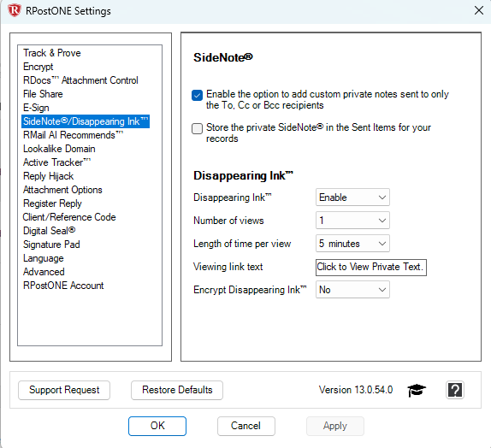Open the Disappearing Ink Enable dropdown

pyautogui.click(x=352, y=197)
